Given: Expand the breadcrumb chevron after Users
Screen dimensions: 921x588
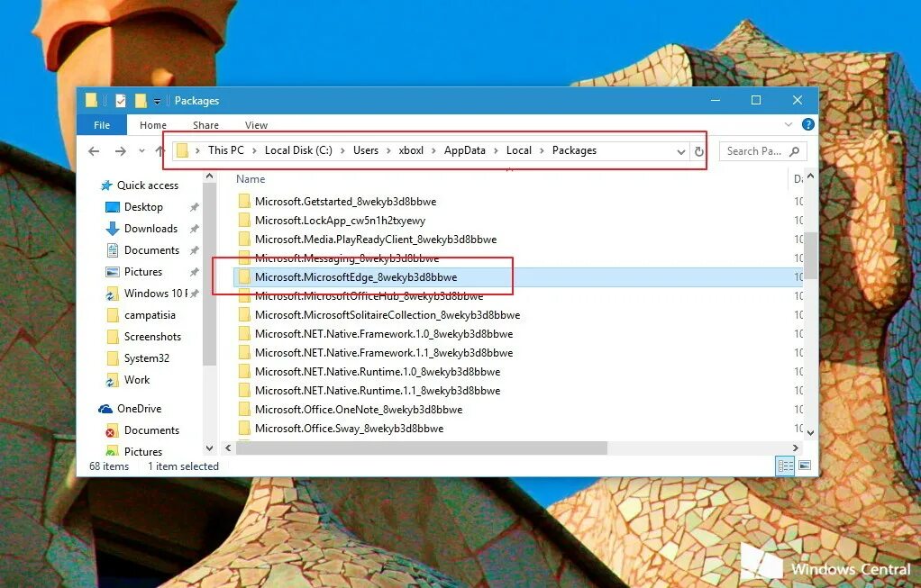Looking at the screenshot, I should [x=388, y=150].
